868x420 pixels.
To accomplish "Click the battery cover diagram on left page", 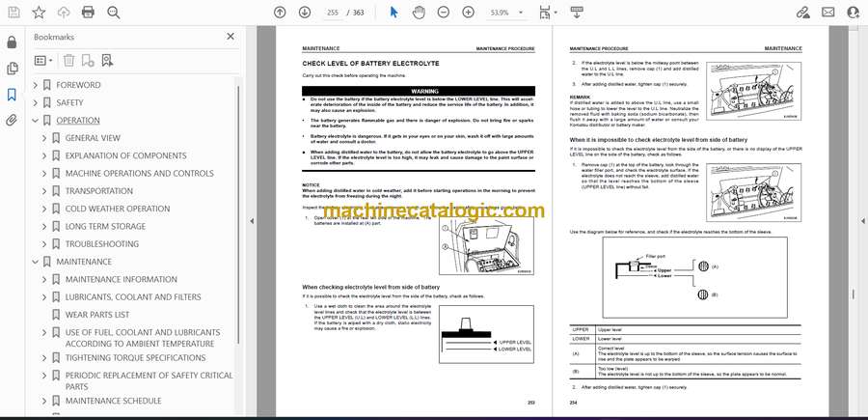I will (x=486, y=245).
